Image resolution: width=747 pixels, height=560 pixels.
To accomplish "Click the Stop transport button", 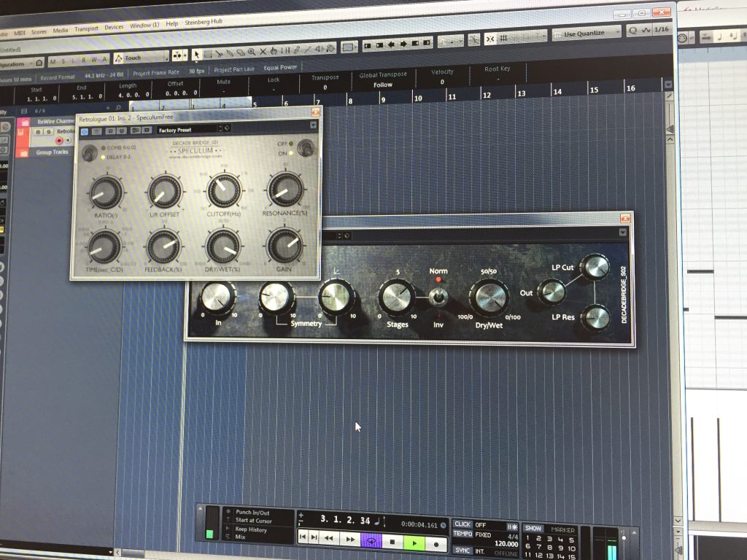I will pyautogui.click(x=392, y=542).
